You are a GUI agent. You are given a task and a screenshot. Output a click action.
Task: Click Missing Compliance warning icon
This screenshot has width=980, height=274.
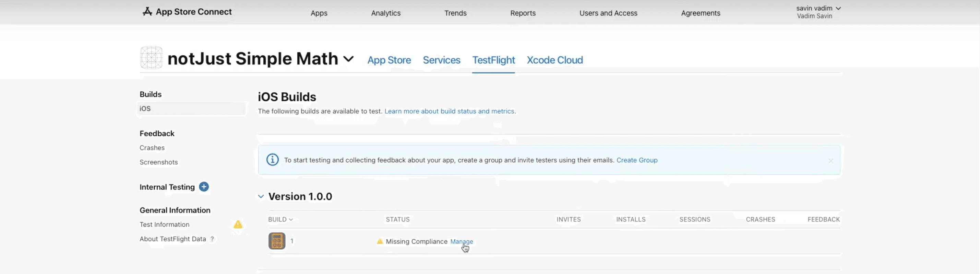click(x=380, y=241)
